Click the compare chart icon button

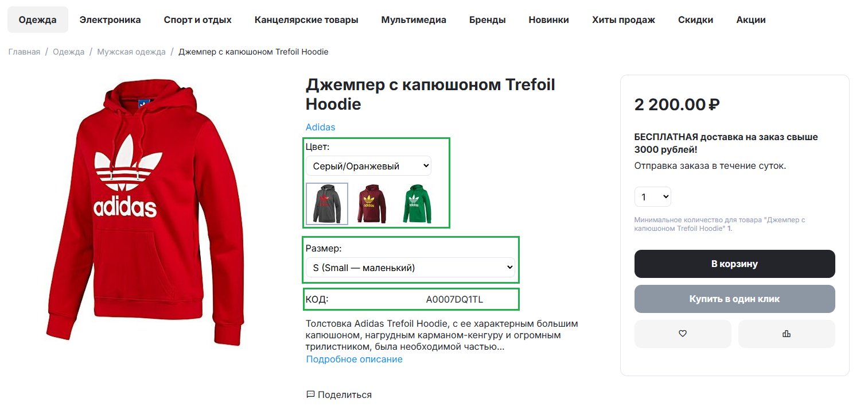[x=786, y=334]
